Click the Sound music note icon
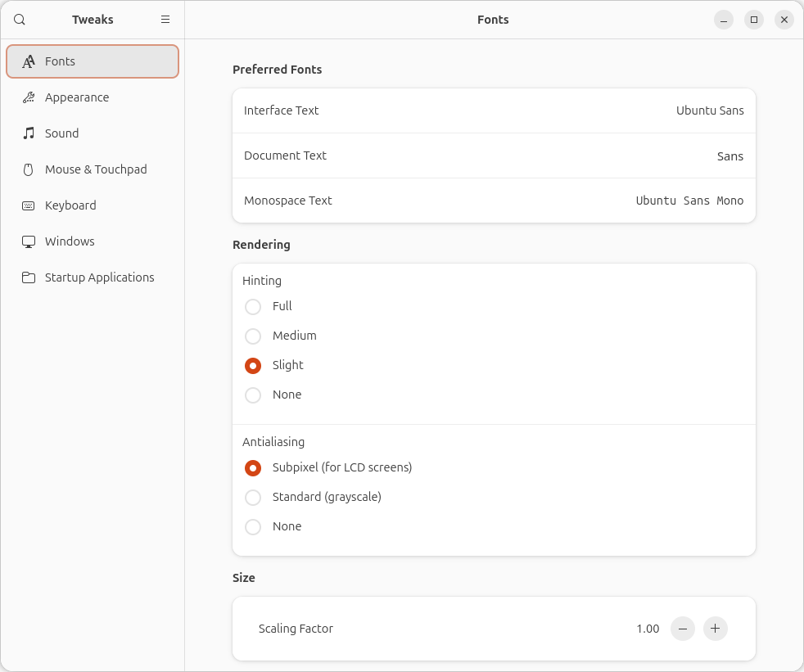 tap(29, 133)
